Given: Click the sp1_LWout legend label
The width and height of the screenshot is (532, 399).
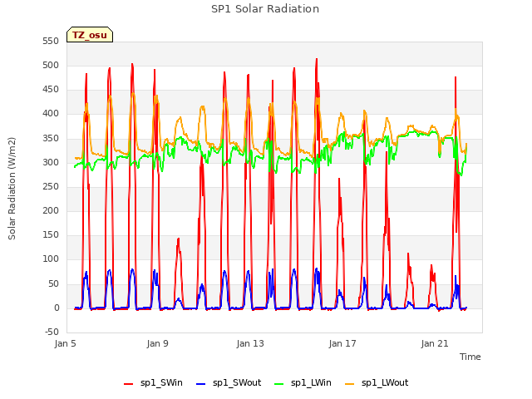Looking at the screenshot, I should [385, 382].
